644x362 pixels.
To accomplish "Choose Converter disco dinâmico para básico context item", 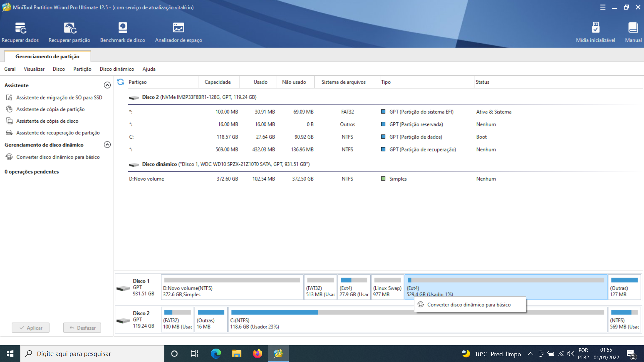I will [x=470, y=305].
